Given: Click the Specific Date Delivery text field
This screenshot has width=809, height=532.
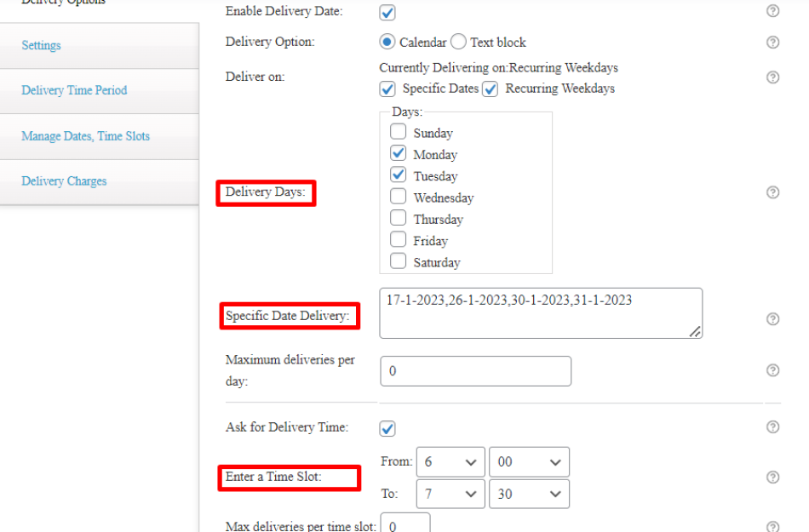Looking at the screenshot, I should [541, 312].
